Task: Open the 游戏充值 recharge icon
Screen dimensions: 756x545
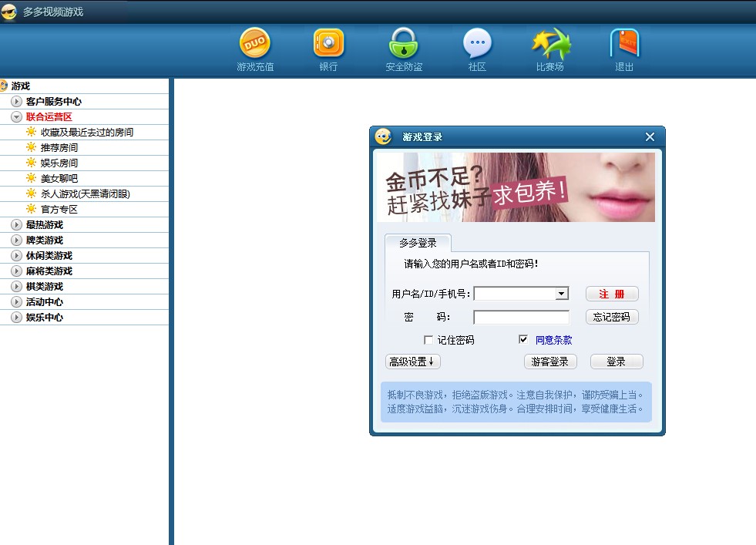Action: point(255,43)
